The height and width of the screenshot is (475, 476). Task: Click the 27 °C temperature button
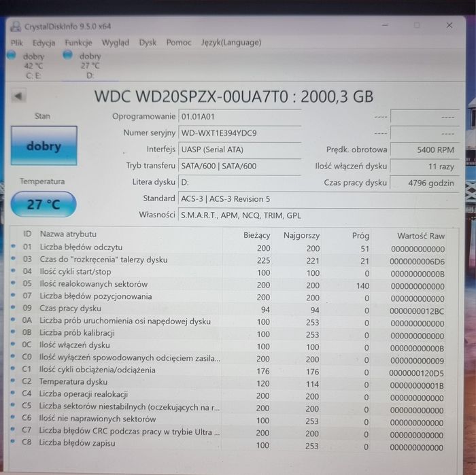(x=44, y=204)
